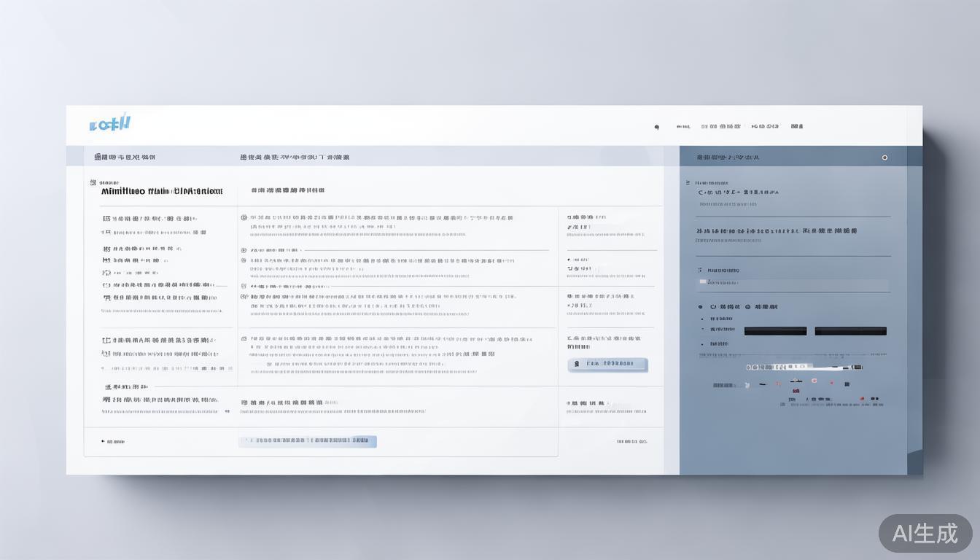The width and height of the screenshot is (980, 560).
Task: Click the circle icon in the dark panel header
Action: pos(884,157)
